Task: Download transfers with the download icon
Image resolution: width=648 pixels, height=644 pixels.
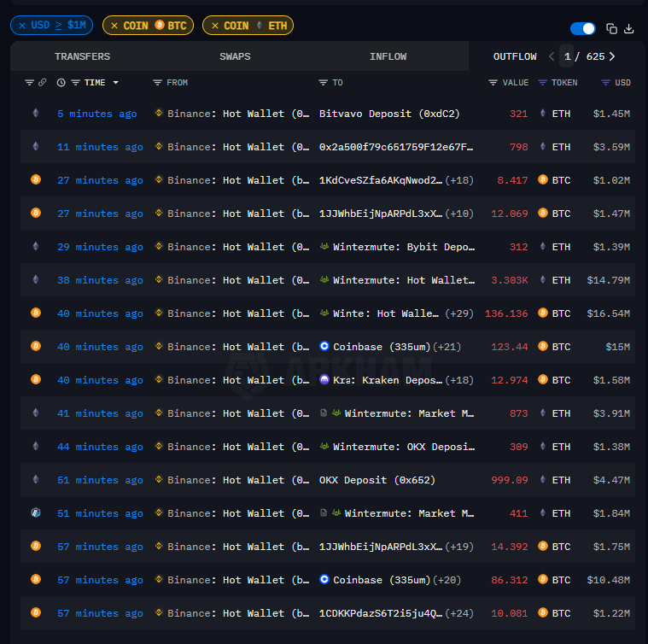Action: coord(628,28)
